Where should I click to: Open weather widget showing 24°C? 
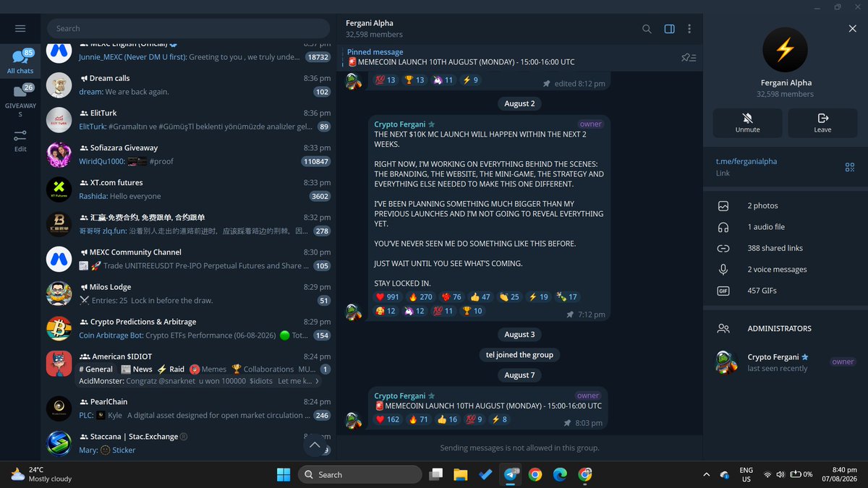41,474
